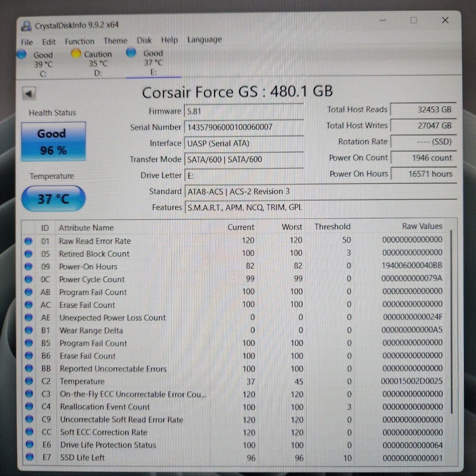Click status dot for Uncorrectable Soft Read Error Rate
476x476 pixels.
[x=29, y=419]
